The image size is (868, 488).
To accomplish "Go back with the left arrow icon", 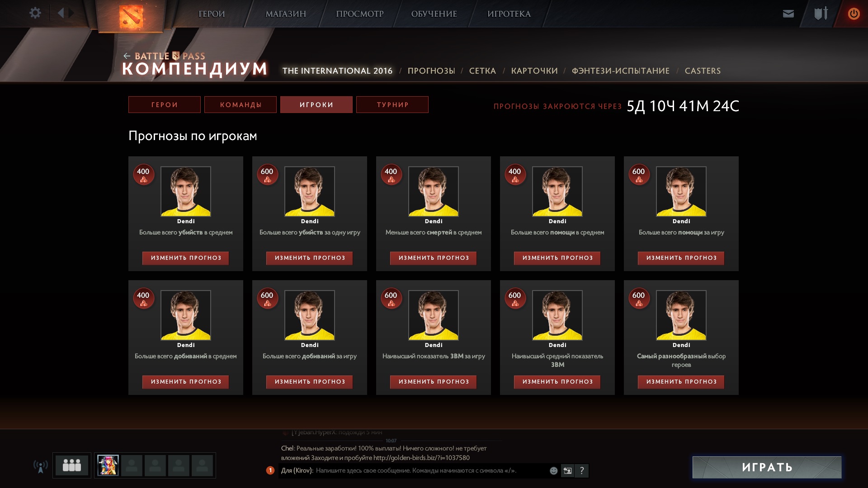I will (61, 13).
